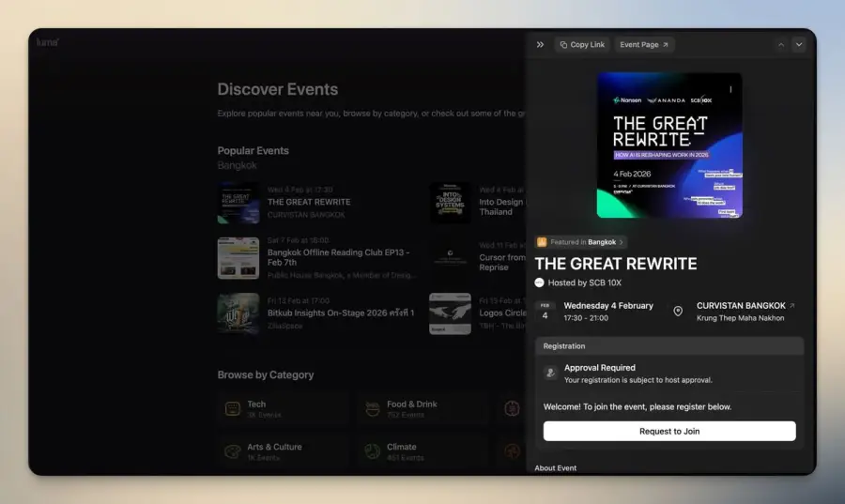The image size is (845, 504).
Task: Click the SCB 10X host avatar
Action: 540,283
